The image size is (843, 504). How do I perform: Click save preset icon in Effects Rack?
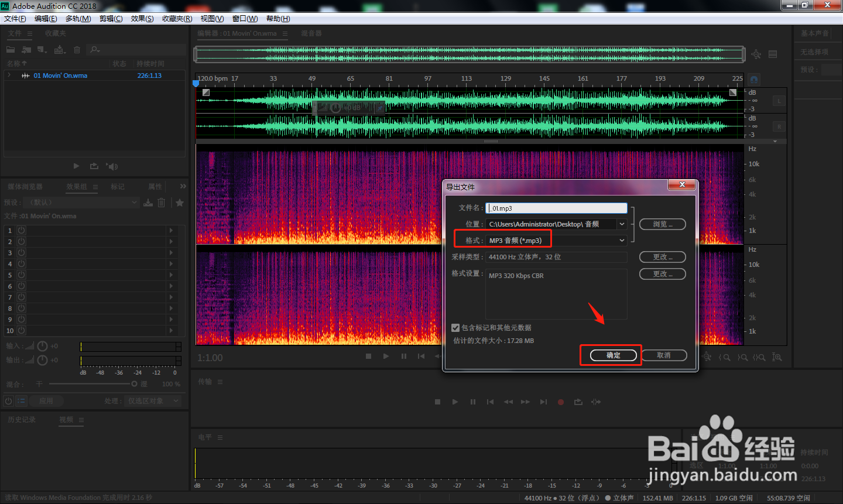pos(148,203)
